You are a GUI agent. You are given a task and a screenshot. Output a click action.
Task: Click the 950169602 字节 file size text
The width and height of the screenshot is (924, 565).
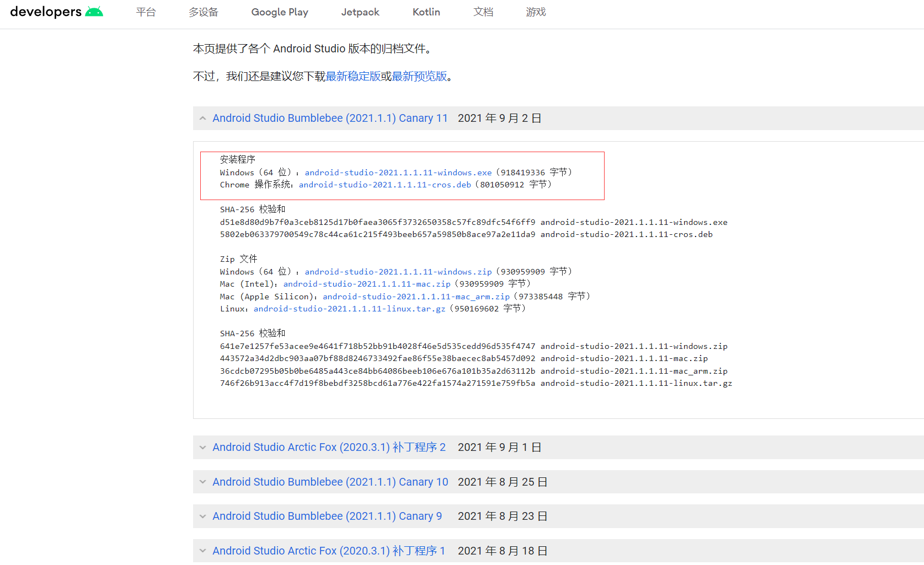click(488, 309)
